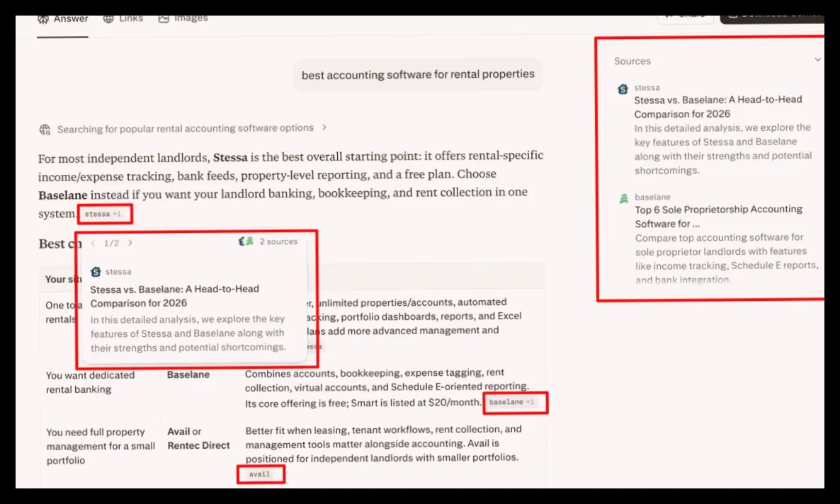Click the 'Compare top accounting software' snippet in Sources
The width and height of the screenshot is (840, 504).
click(x=727, y=258)
